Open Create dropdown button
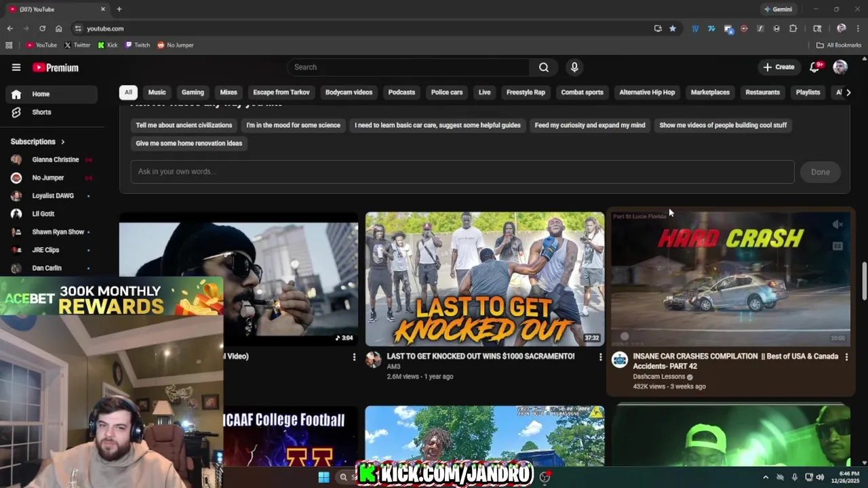The width and height of the screenshot is (868, 488). click(778, 67)
